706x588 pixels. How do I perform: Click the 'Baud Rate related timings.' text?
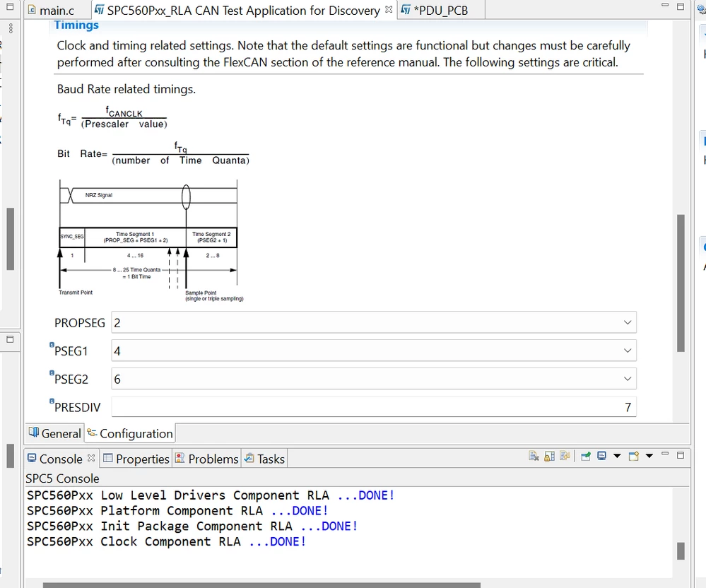click(126, 89)
